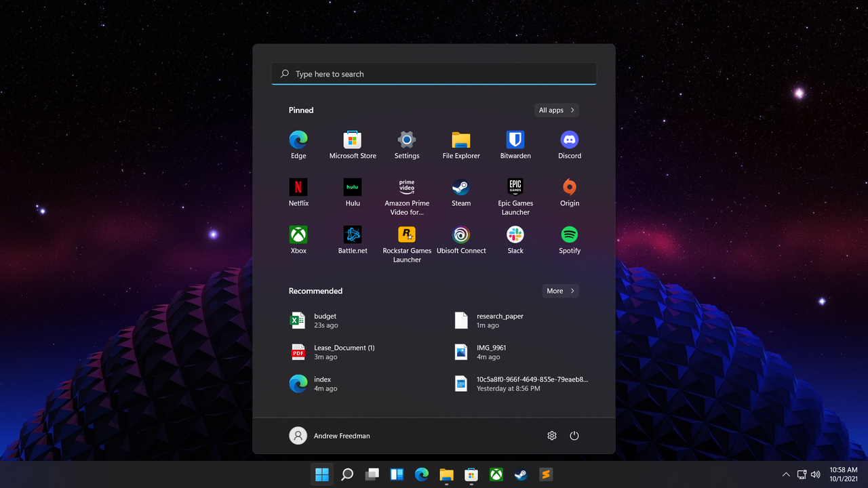Show More recommended items
This screenshot has height=488, width=868.
(x=560, y=291)
